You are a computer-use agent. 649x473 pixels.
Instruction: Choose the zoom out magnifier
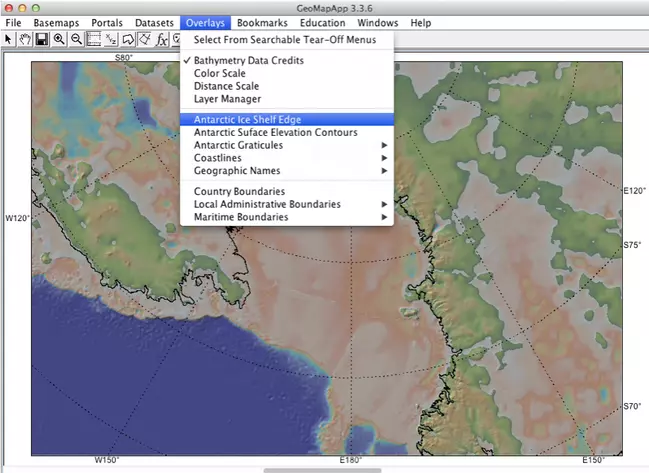77,39
